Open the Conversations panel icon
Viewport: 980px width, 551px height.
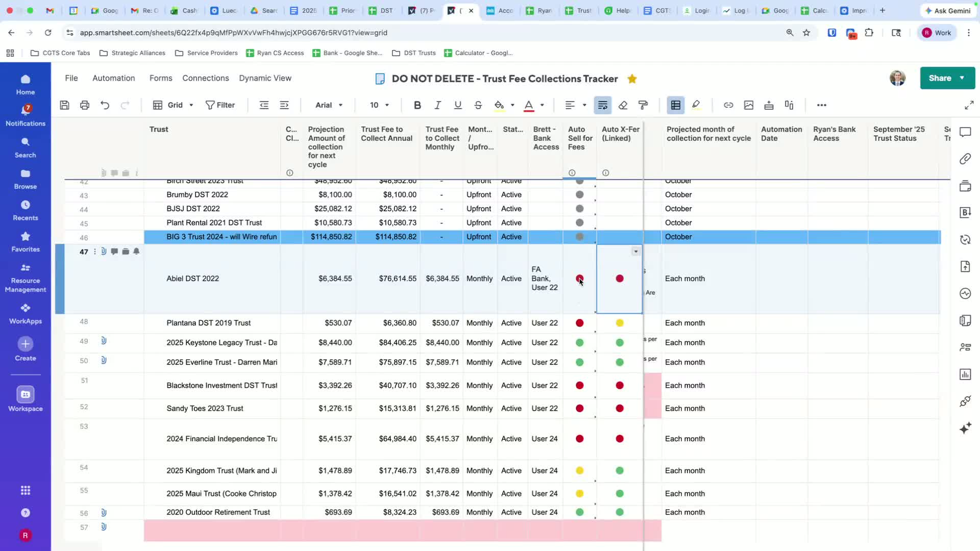965,133
